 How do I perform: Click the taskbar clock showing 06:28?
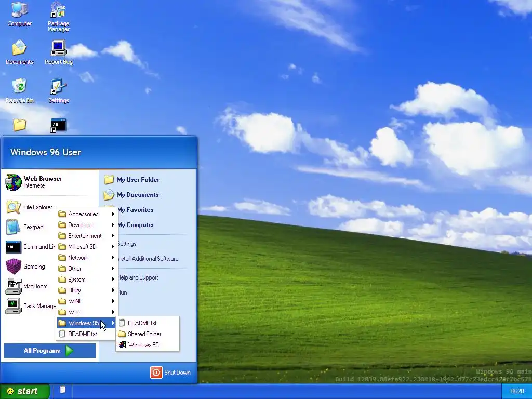[517, 391]
